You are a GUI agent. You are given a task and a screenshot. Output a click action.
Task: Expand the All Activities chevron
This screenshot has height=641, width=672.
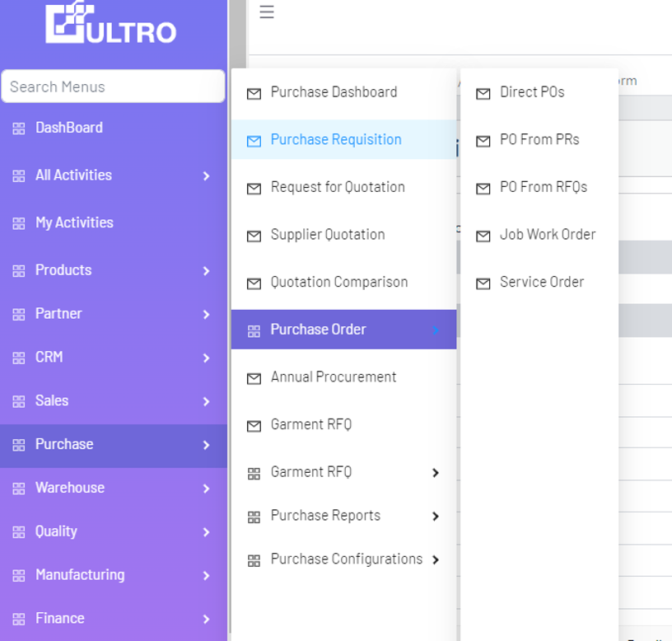coord(206,175)
